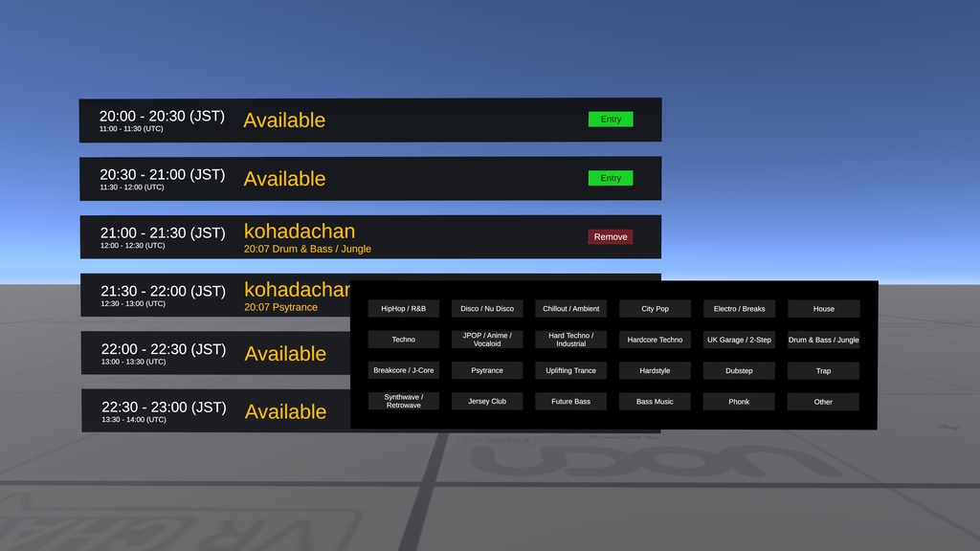Choose the HipHop / R&B genre
This screenshot has width=980, height=551.
[403, 308]
